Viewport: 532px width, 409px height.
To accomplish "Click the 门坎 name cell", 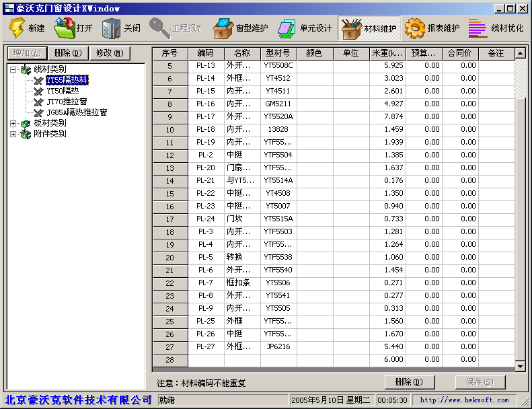I will point(242,219).
